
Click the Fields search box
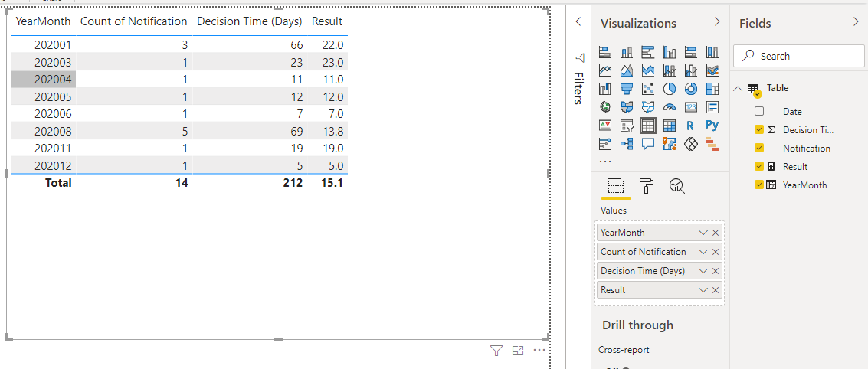click(x=798, y=56)
